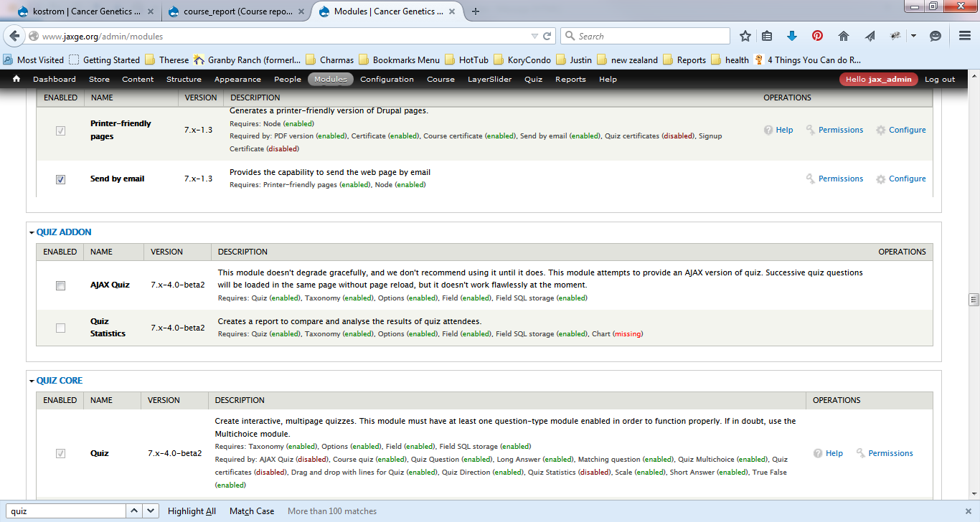The width and height of the screenshot is (980, 522).
Task: Open the Pinterest icon in browser toolbar
Action: [817, 35]
